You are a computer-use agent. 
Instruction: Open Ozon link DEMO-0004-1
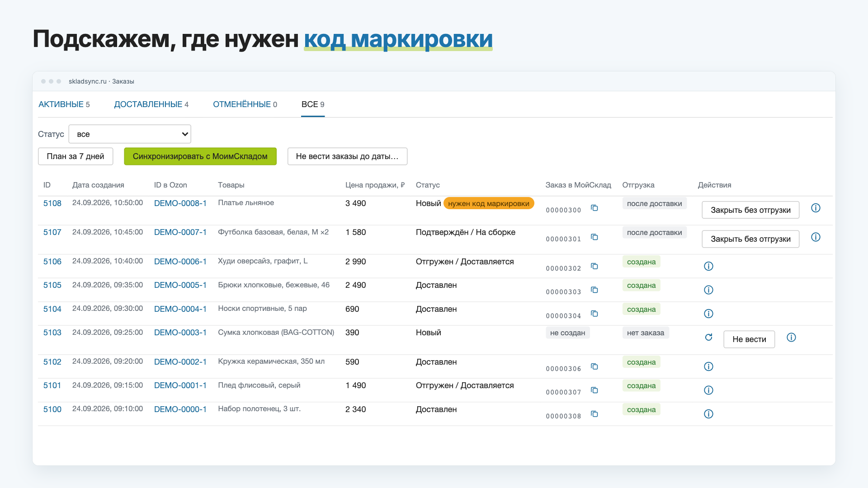pos(180,309)
